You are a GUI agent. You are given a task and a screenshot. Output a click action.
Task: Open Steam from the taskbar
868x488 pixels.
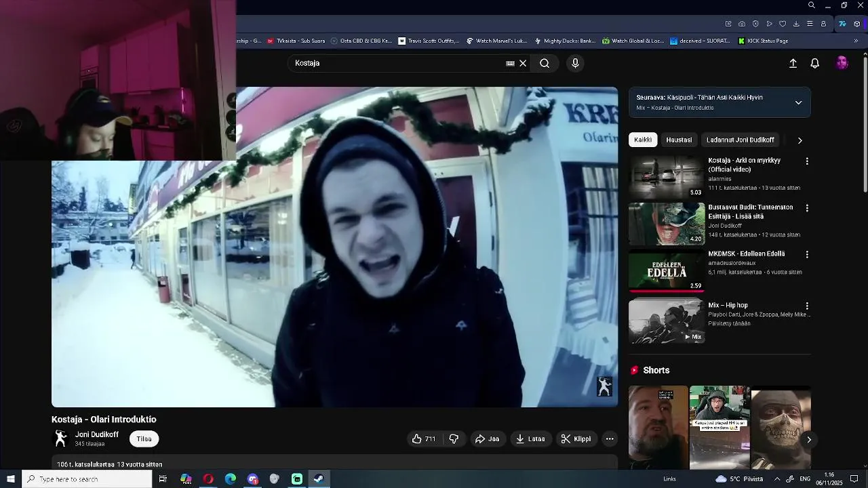[x=319, y=479]
